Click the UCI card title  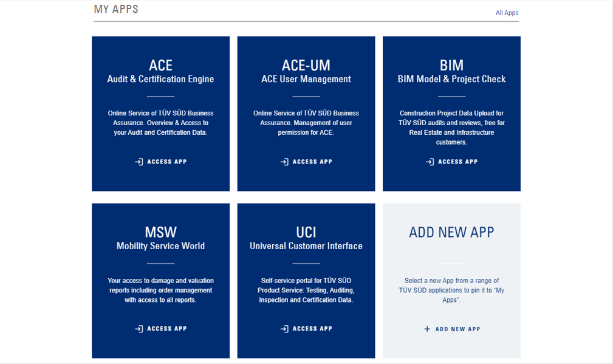306,232
